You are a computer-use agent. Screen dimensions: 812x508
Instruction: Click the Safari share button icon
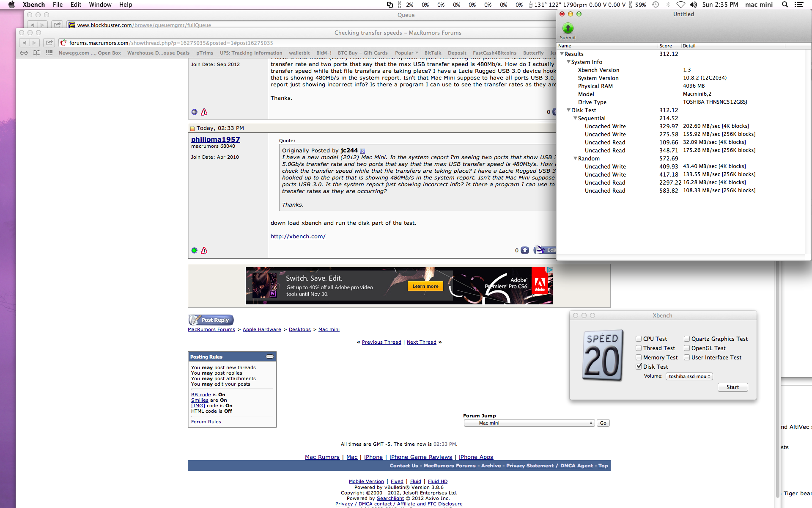[49, 43]
